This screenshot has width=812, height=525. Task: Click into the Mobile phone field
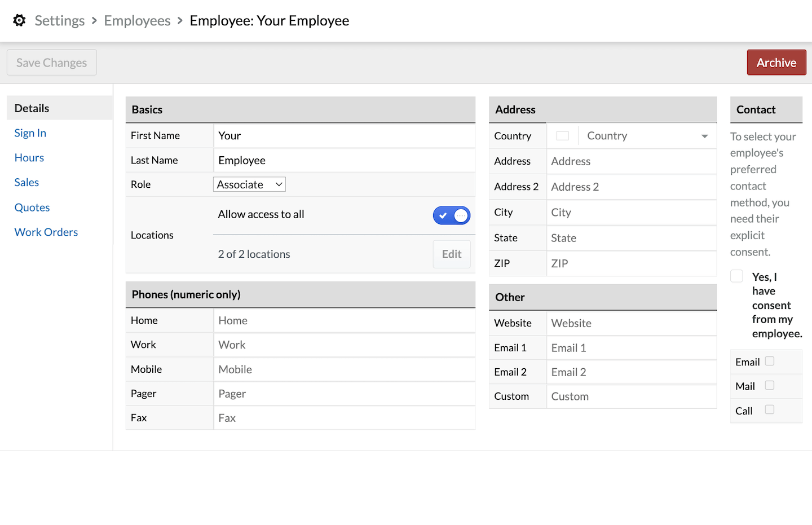[344, 369]
